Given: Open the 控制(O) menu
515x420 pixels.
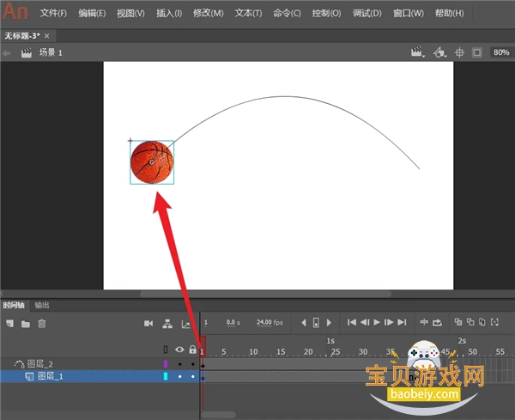Looking at the screenshot, I should click(326, 13).
